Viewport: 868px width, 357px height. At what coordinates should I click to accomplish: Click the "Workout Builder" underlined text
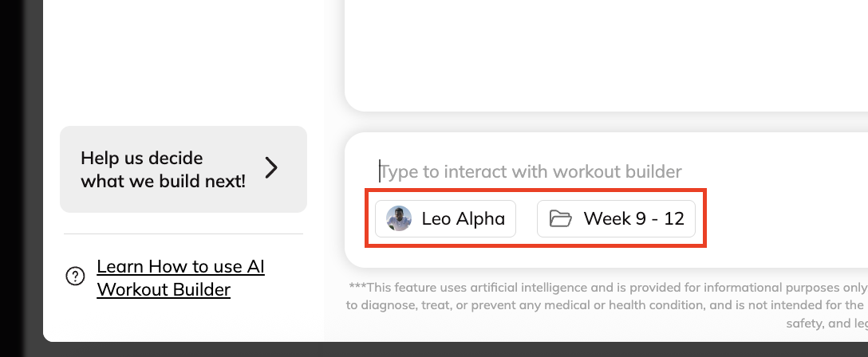coord(164,288)
